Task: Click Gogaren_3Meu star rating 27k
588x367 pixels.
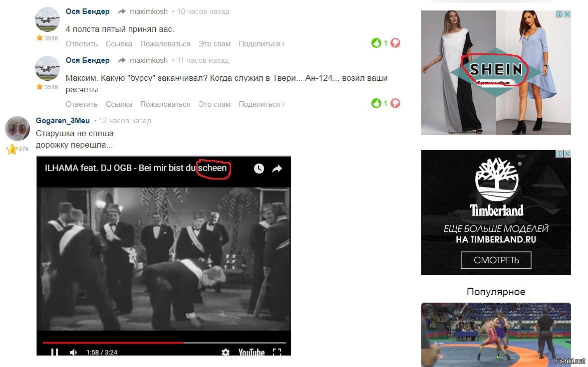Action: pos(17,149)
